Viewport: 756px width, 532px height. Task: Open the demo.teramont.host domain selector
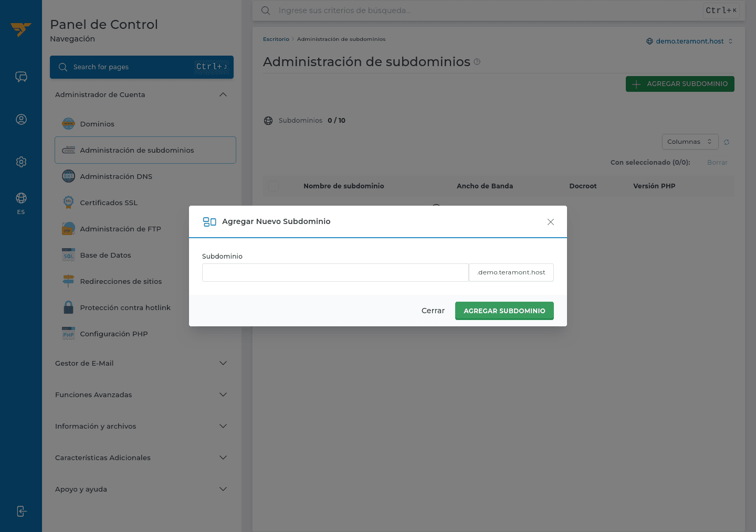[x=689, y=41]
